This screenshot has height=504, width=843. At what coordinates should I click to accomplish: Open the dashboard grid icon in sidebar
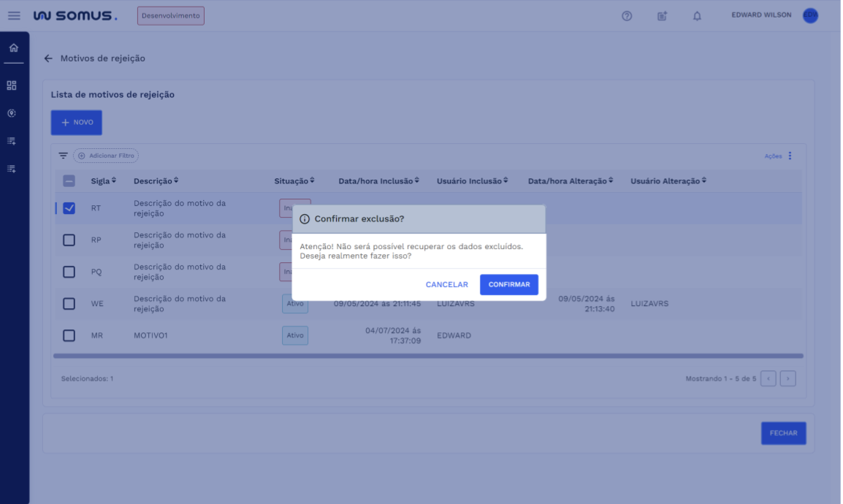tap(12, 85)
